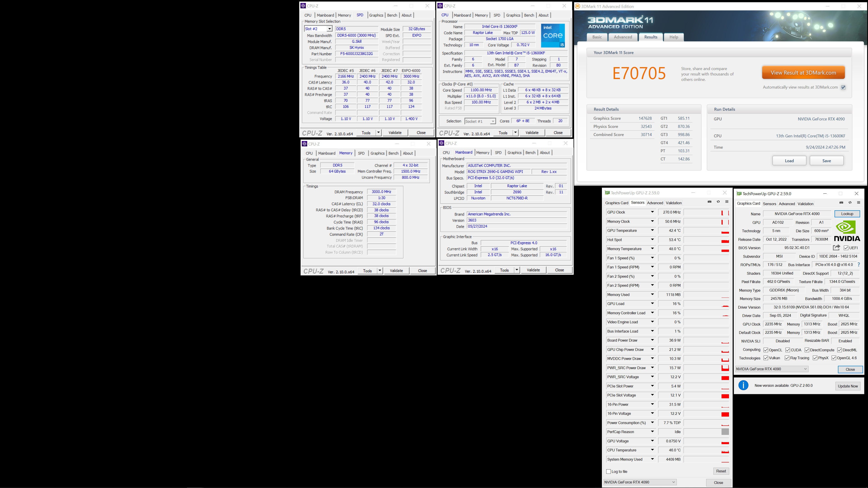Click the Tools button in CPU-Z Memory window
This screenshot has width=868, height=488.
pos(367,271)
